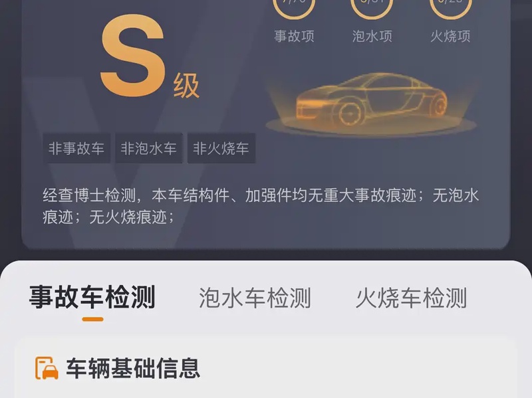This screenshot has width=532, height=398.
Task: Click the orange active-tab underline indicator
Action: [x=92, y=319]
